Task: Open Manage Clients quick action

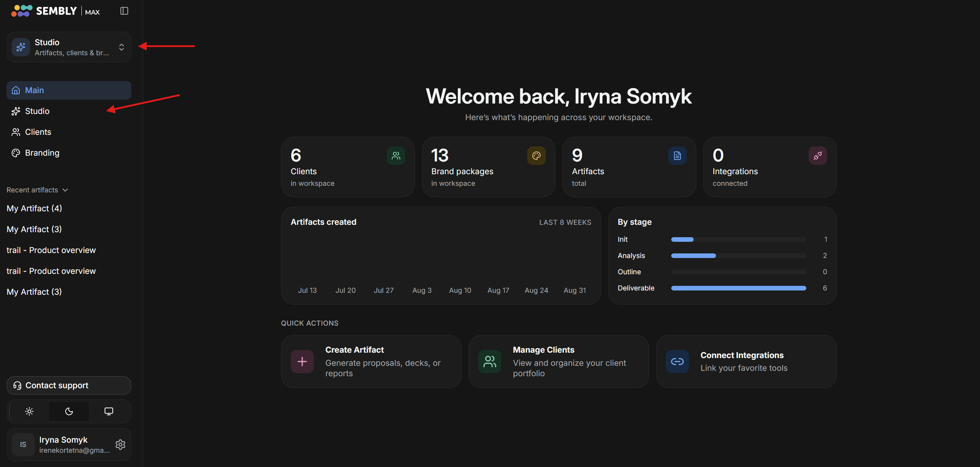Action: [x=559, y=362]
